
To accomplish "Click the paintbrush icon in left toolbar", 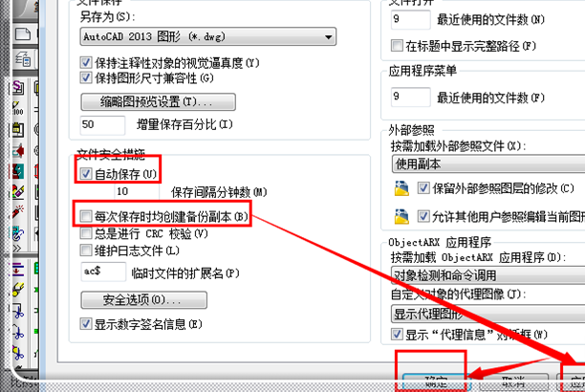I will pyautogui.click(x=17, y=289).
